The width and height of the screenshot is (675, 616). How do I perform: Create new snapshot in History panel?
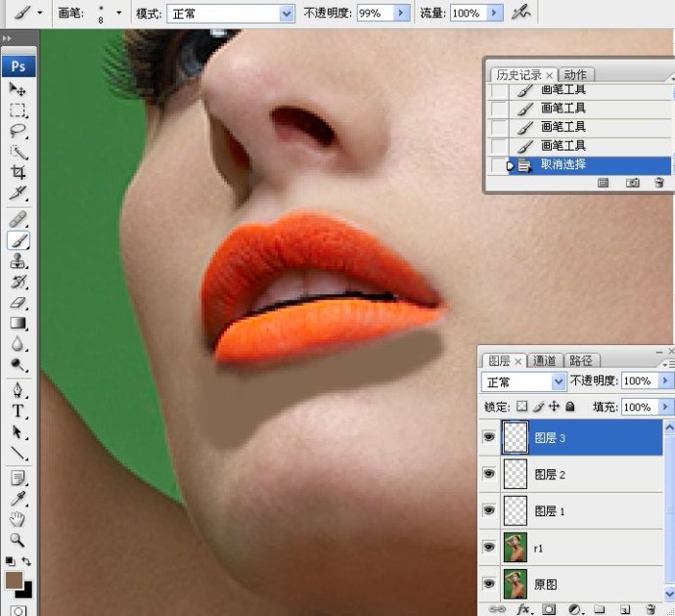[x=632, y=183]
